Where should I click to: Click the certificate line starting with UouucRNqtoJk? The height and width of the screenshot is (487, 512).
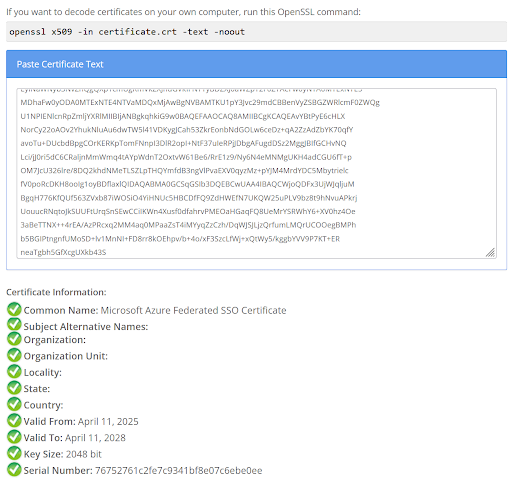(x=188, y=212)
